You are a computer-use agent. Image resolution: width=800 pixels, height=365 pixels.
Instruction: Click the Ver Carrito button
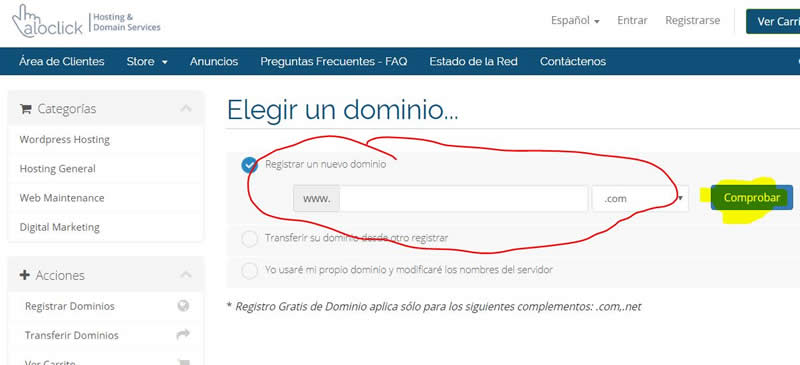tap(773, 21)
